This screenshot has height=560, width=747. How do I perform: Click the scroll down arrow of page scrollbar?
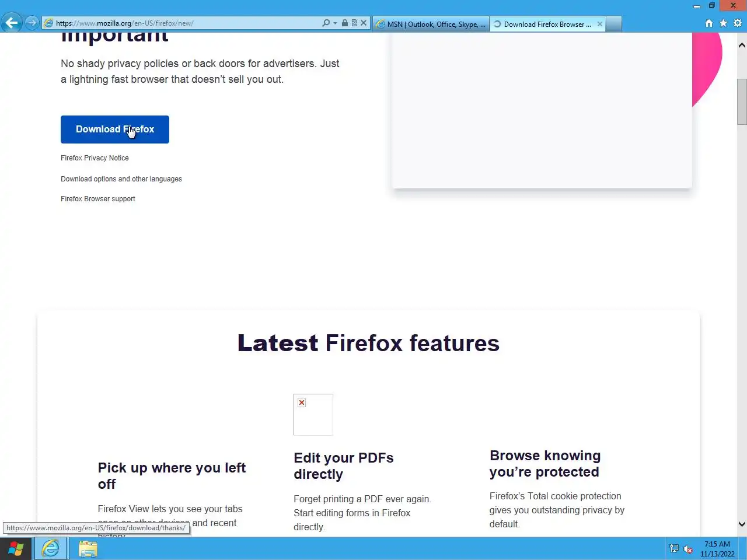coord(742,524)
